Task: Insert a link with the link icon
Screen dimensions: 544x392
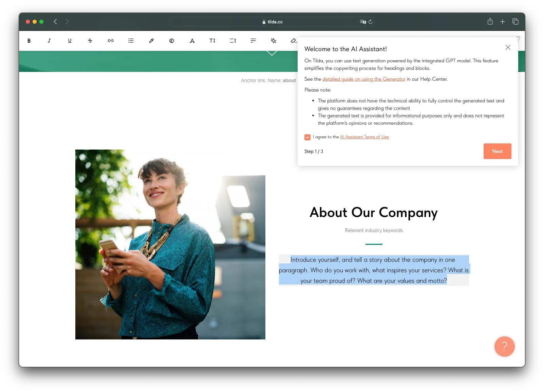Action: pos(111,41)
